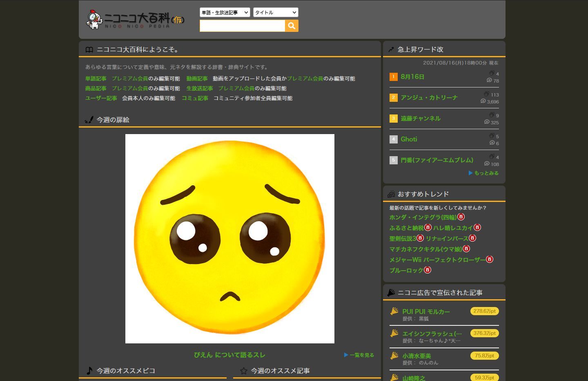The width and height of the screenshot is (588, 381).
Task: Click the megaphone icon beside エイシンフラッシュ
Action: (x=394, y=334)
